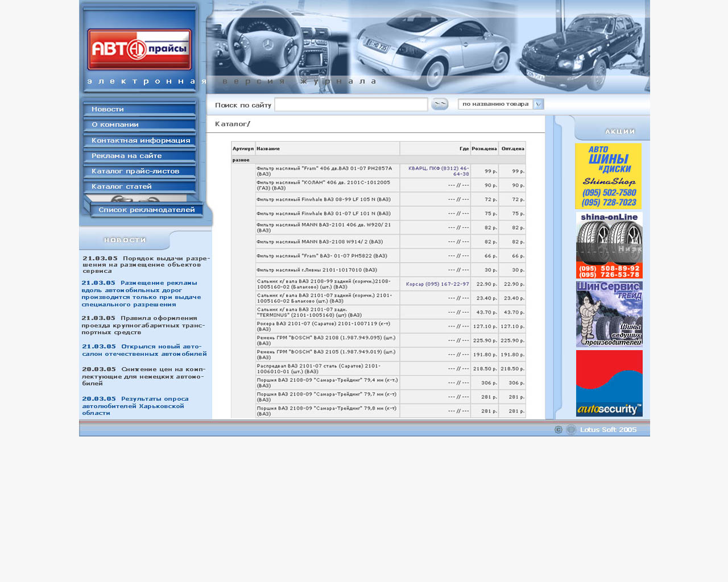Click the site search input field
The width and height of the screenshot is (728, 582).
351,105
